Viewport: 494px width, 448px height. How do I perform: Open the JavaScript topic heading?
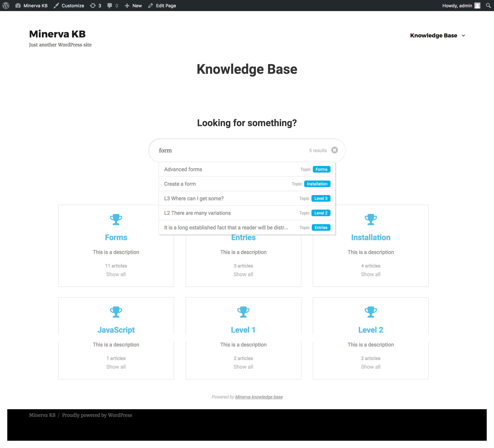(116, 330)
